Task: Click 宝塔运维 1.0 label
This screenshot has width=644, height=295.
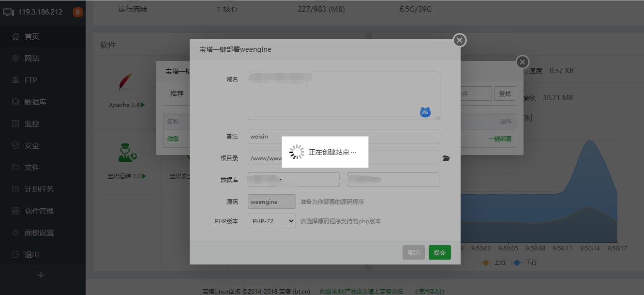Action: [x=127, y=176]
